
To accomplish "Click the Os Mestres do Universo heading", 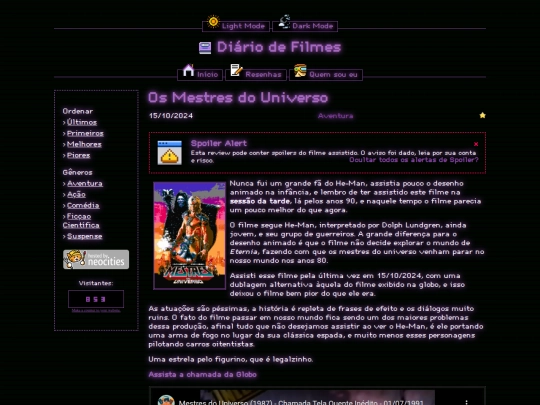I will (x=238, y=97).
